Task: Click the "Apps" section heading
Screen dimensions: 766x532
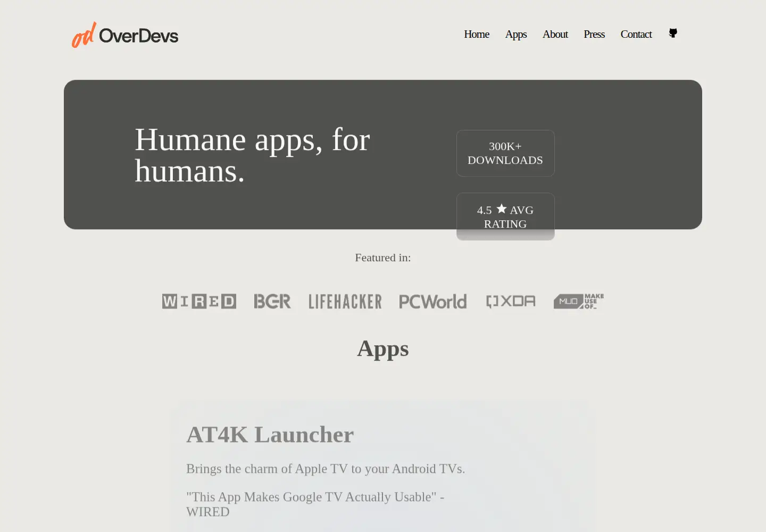Action: pyautogui.click(x=383, y=349)
